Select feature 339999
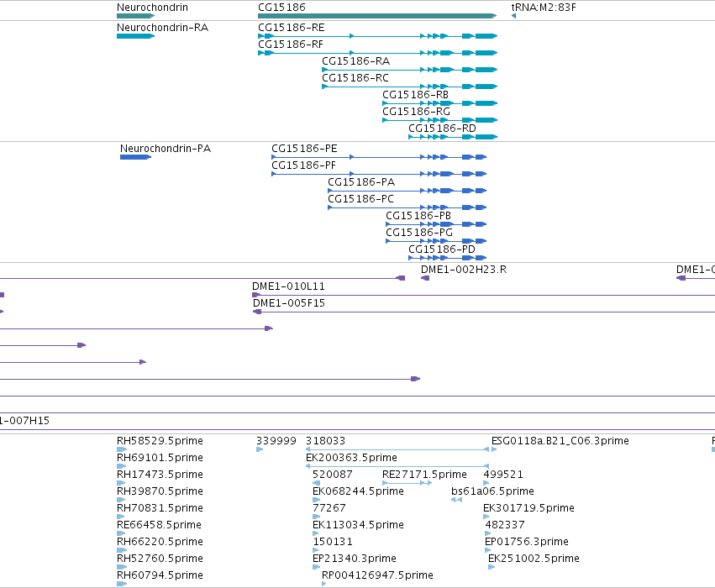 coord(276,441)
